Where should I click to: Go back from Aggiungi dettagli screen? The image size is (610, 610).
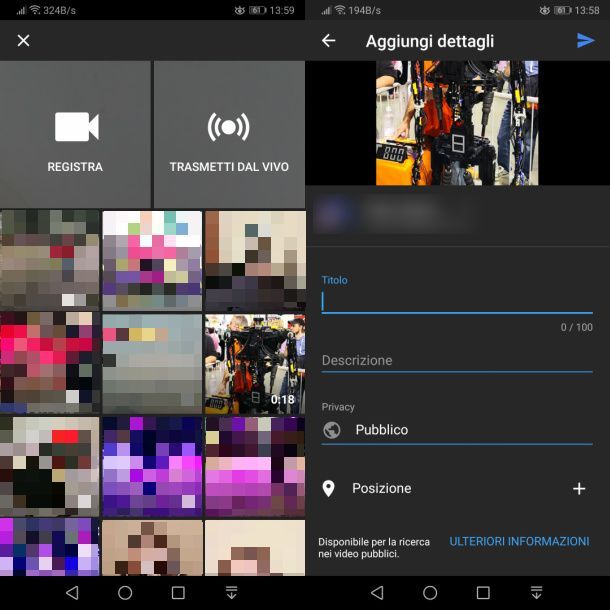329,40
